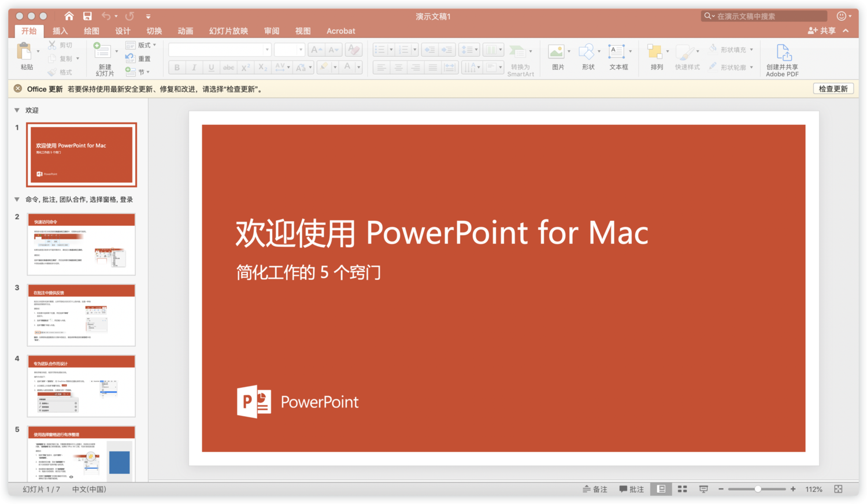Collapse the 命令, 批注, 团队合作 section
The width and height of the screenshot is (867, 504).
17,199
